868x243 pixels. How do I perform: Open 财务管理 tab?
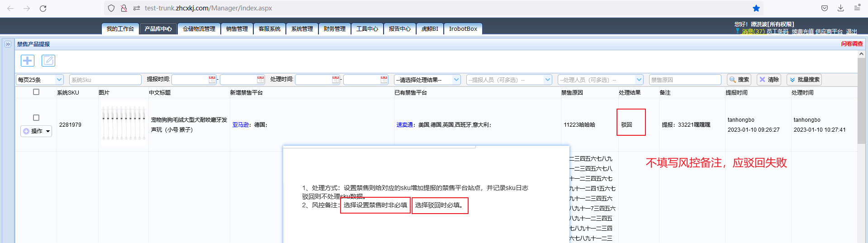coord(335,29)
